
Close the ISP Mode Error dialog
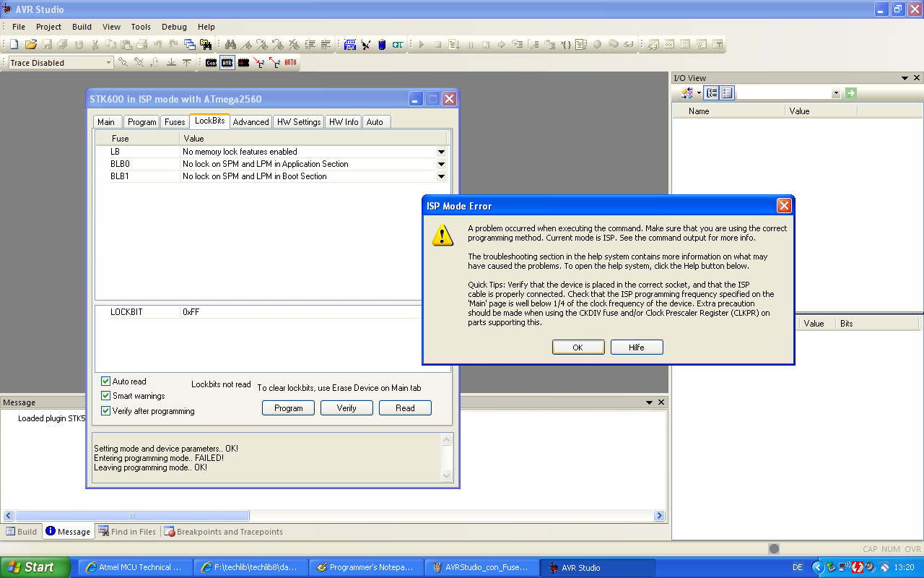coord(784,206)
